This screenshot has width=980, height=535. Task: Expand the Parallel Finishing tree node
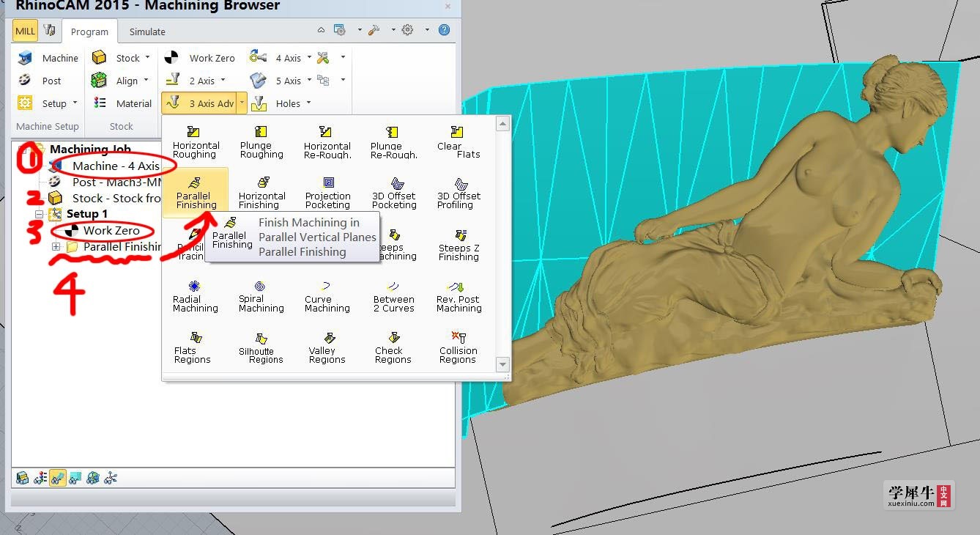click(x=56, y=247)
